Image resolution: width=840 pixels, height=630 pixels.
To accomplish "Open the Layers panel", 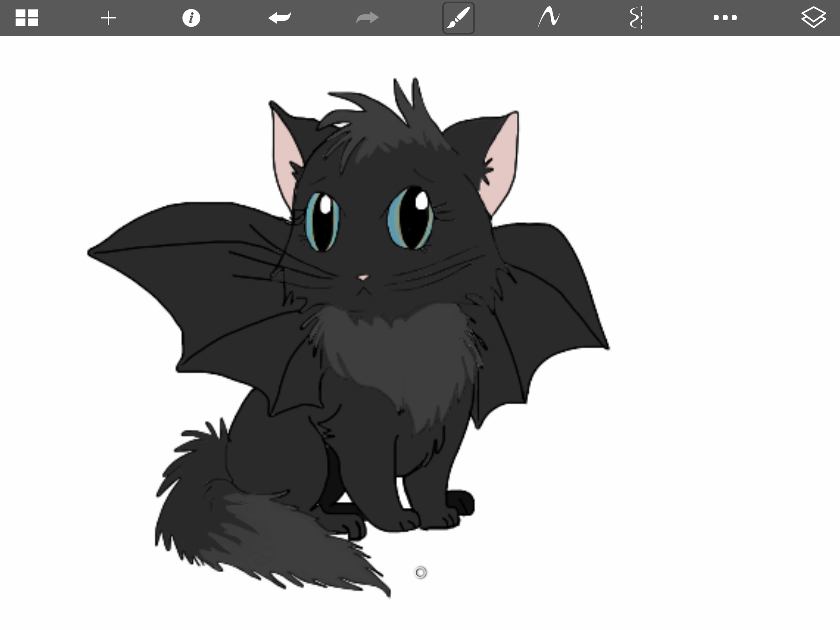I will 813,18.
